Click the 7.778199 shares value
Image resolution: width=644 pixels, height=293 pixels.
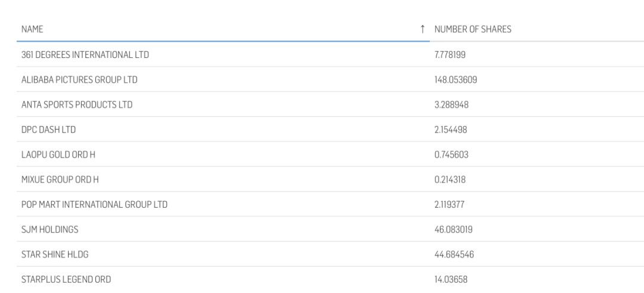coord(451,55)
